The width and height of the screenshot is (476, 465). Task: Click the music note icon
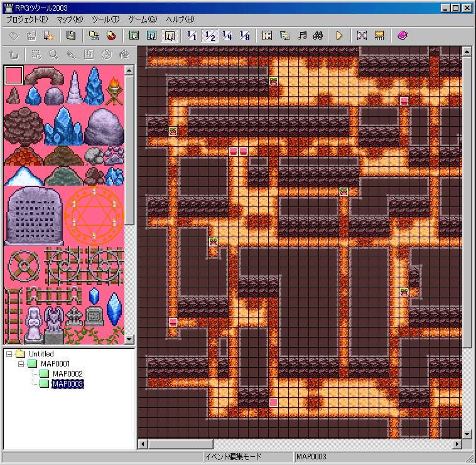click(302, 36)
